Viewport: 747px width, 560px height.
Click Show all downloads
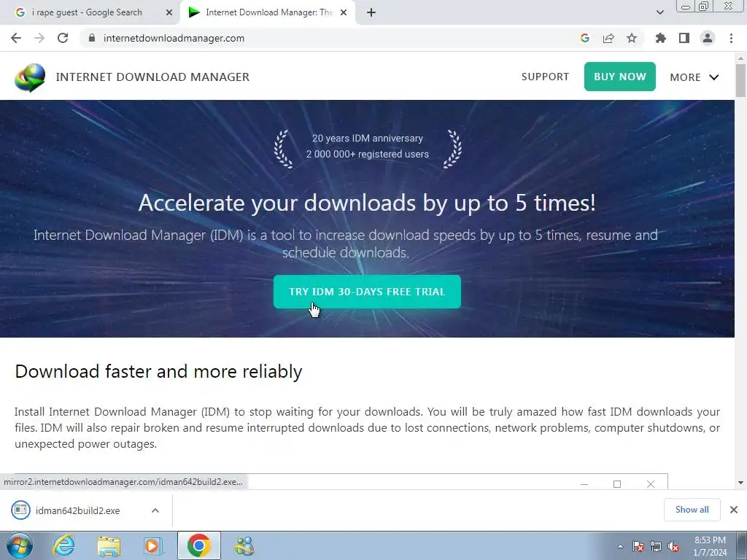pyautogui.click(x=692, y=510)
